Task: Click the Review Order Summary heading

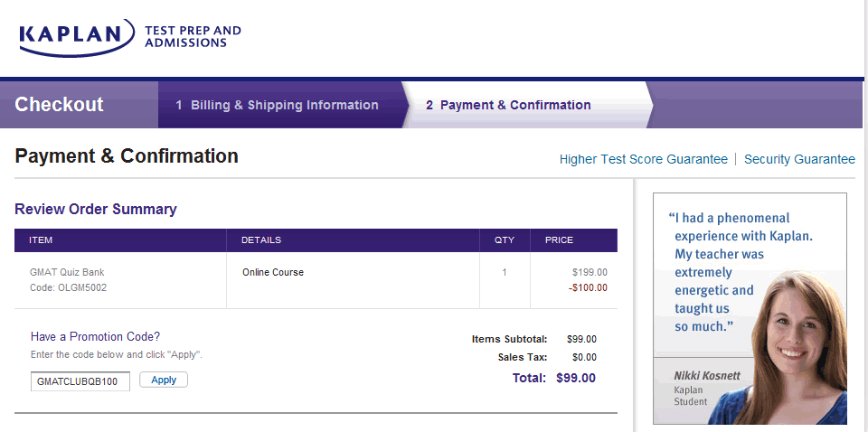Action: (x=96, y=210)
